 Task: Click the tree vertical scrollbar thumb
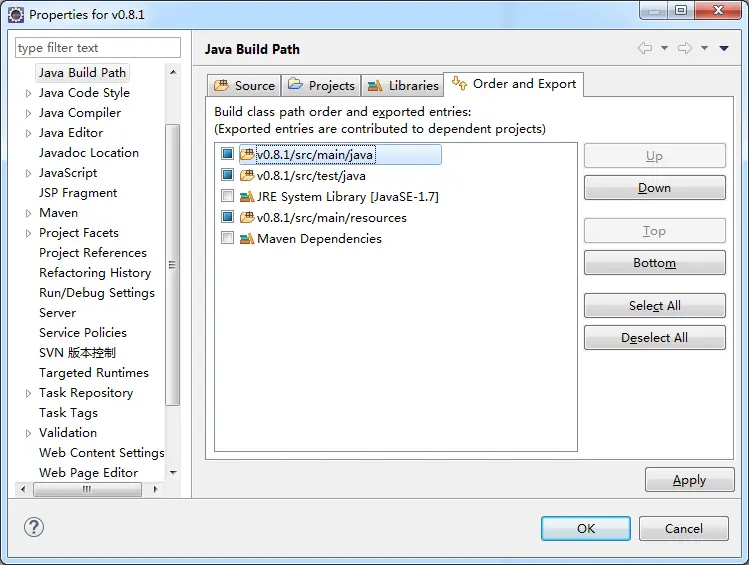tap(172, 265)
